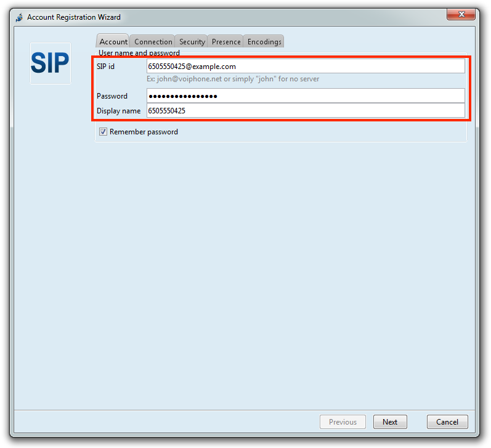Click the "Account Registration Wizard" title text

pyautogui.click(x=74, y=17)
